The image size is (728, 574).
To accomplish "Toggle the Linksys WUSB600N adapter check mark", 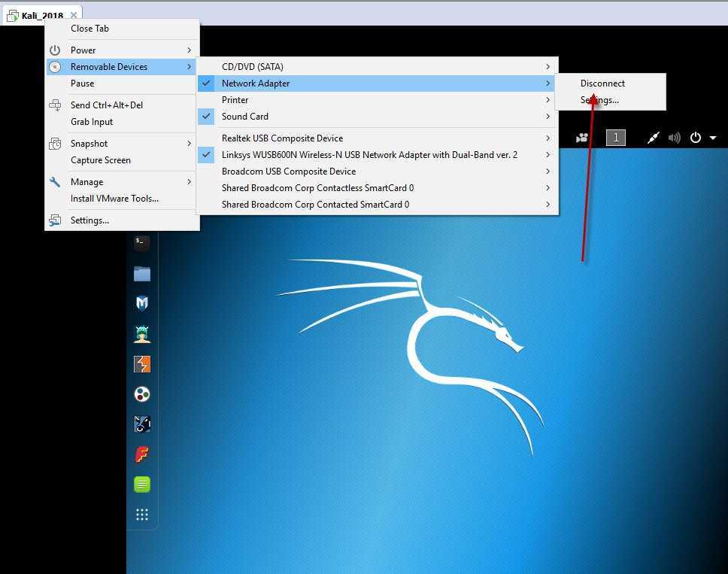I will point(206,155).
